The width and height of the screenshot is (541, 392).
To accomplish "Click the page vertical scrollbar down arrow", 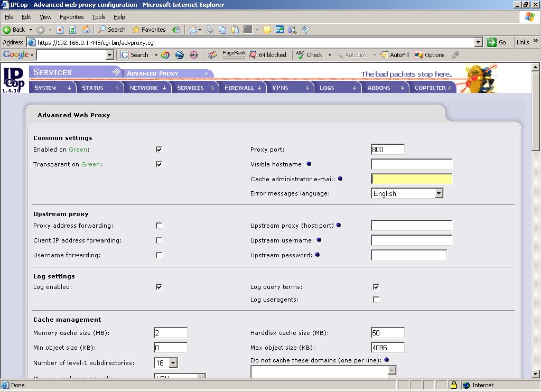I will point(536,374).
